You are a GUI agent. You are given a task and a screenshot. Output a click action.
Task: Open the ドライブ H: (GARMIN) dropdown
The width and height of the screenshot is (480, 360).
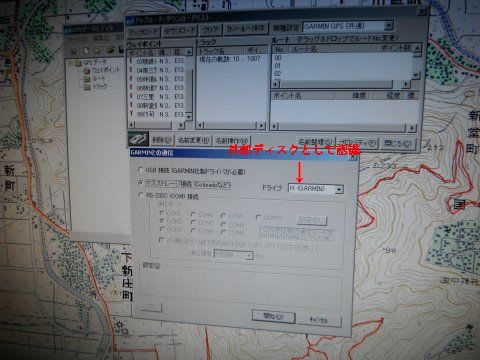pyautogui.click(x=339, y=189)
